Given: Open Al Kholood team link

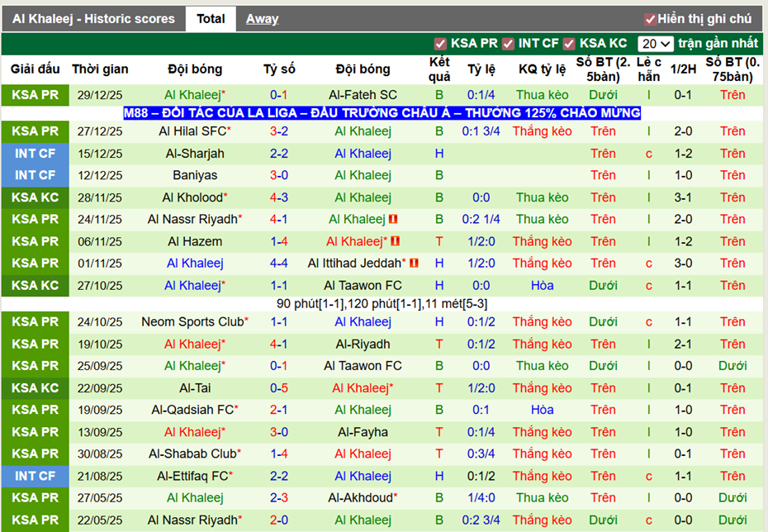Looking at the screenshot, I should click(x=192, y=197).
